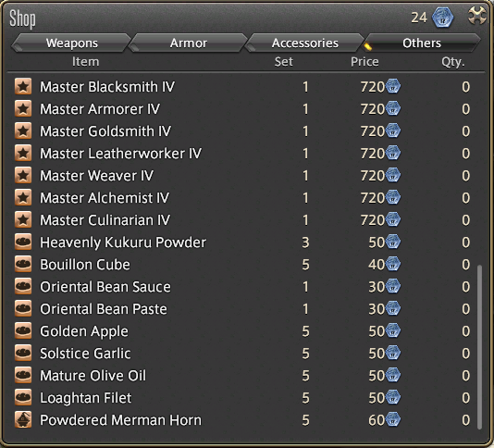Click the quantity value for Master Culinarian IV

[466, 220]
